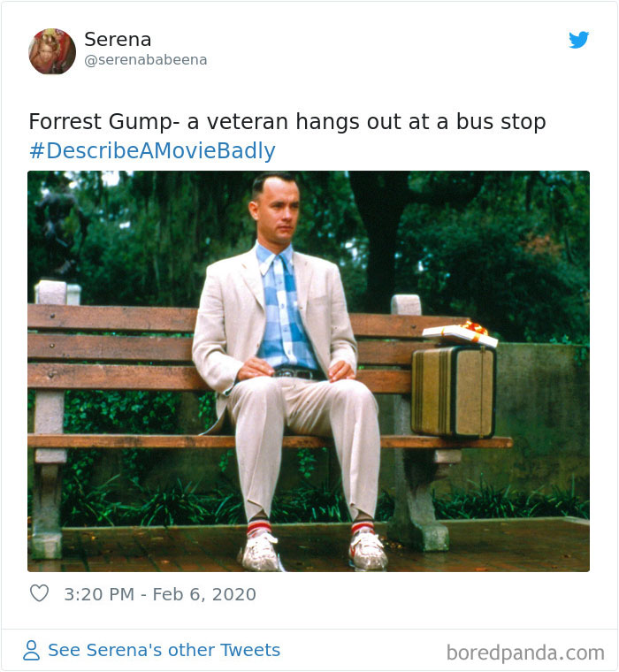This screenshot has width=619, height=672.
Task: Open the Twitter bird logo
Action: pos(578,40)
